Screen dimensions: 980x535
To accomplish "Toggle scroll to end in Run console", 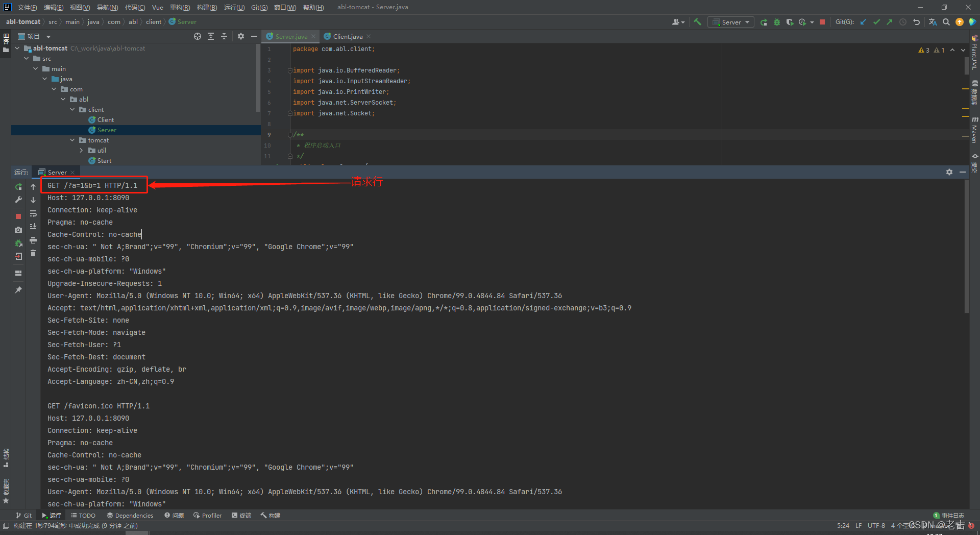I will point(33,227).
